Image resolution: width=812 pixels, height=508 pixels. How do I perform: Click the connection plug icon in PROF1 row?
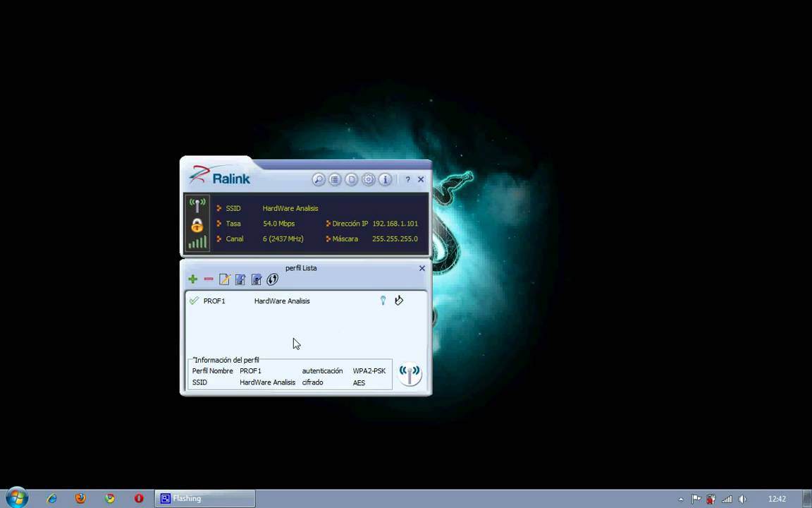pos(399,300)
